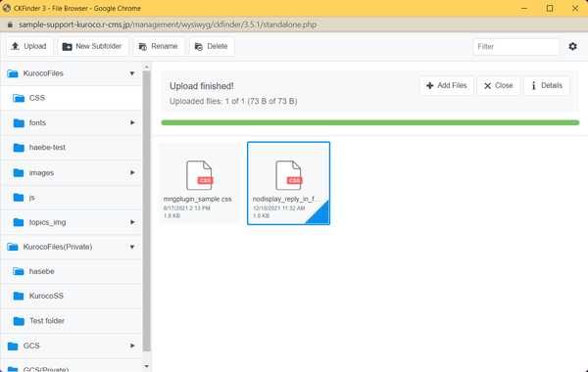The width and height of the screenshot is (588, 372).
Task: Click the green upload progress bar
Action: coord(370,123)
